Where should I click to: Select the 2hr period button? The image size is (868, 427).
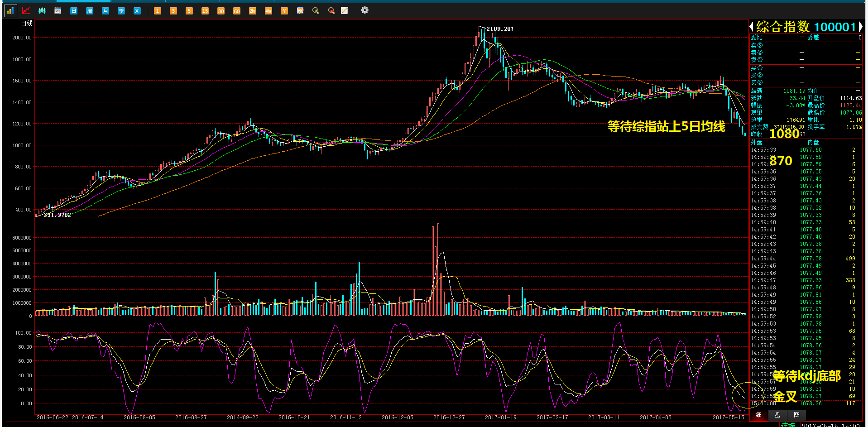click(253, 11)
